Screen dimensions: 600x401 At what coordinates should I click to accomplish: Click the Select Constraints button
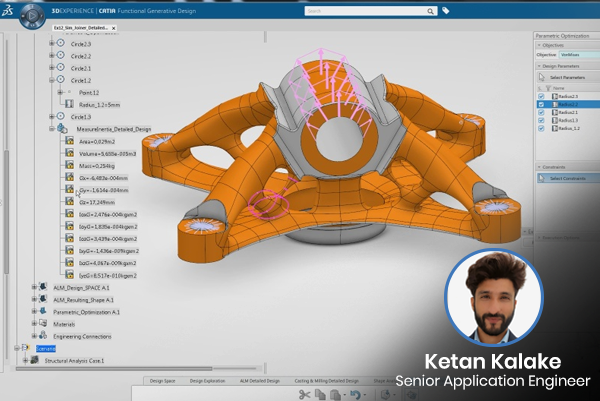pos(567,178)
